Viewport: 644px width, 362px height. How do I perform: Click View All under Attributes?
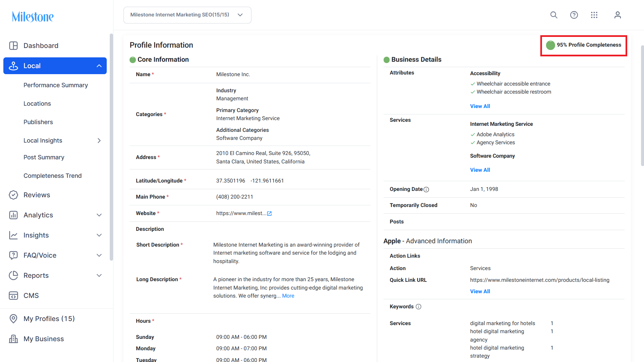click(480, 106)
